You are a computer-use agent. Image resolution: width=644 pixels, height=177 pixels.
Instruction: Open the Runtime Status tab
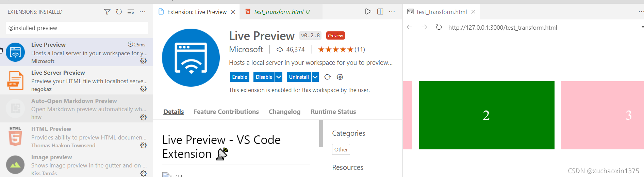point(333,112)
